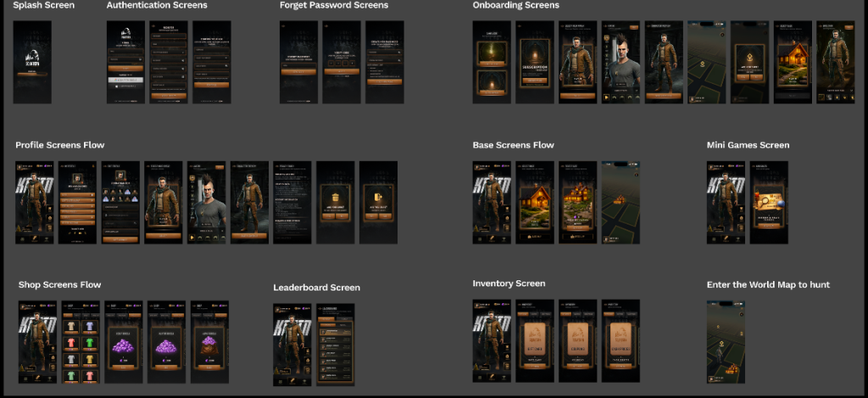
Task: Click 'Enter the World Map to hunt' heading
Action: tap(768, 285)
